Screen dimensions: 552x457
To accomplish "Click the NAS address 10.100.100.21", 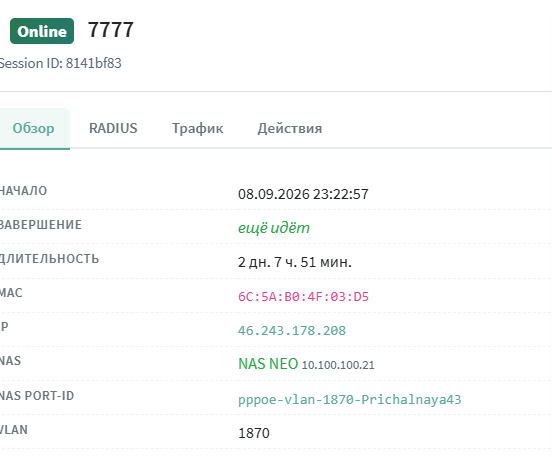I will point(338,365).
